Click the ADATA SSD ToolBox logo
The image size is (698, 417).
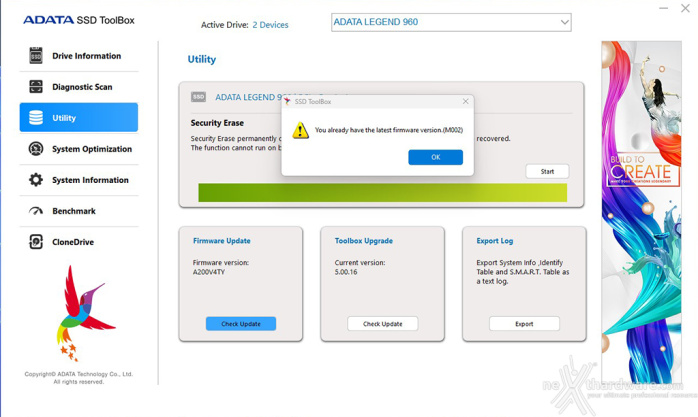pyautogui.click(x=79, y=20)
